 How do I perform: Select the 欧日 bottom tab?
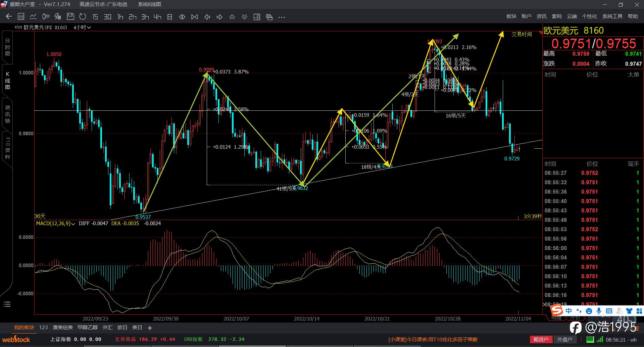point(122,328)
